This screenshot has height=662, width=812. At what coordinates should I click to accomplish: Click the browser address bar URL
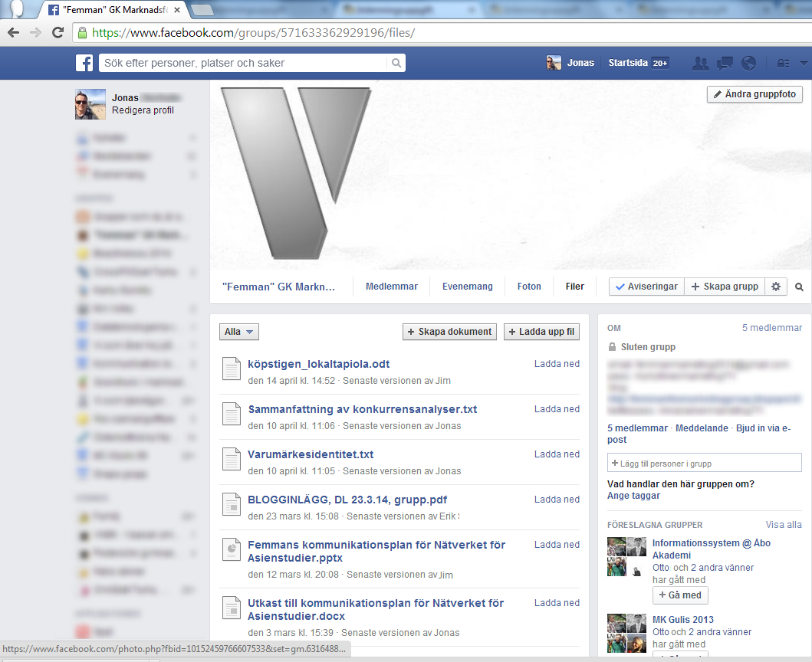point(254,33)
